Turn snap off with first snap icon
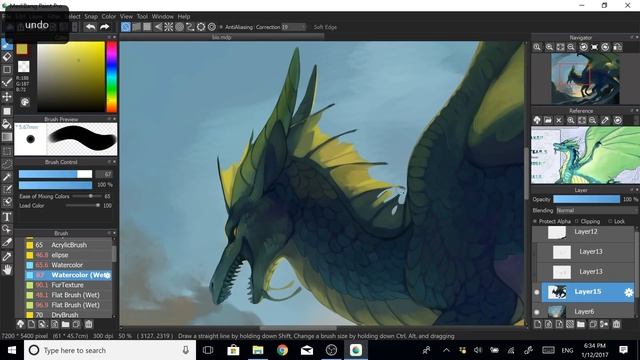This screenshot has width=640, height=360. coord(126,27)
